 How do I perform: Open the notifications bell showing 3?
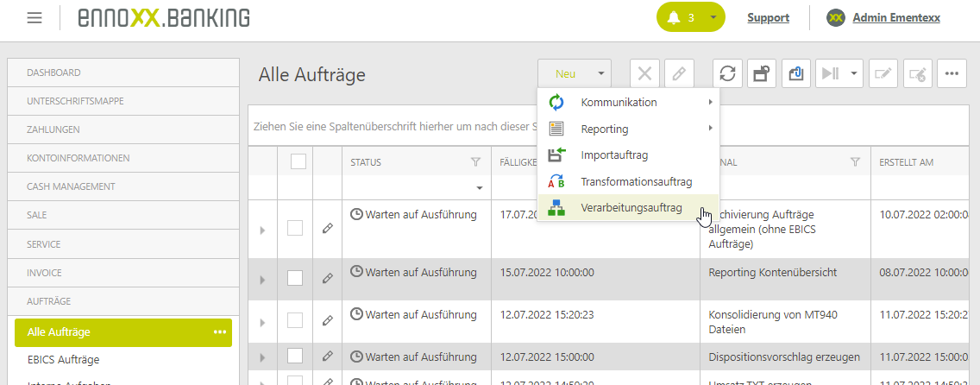(x=680, y=17)
